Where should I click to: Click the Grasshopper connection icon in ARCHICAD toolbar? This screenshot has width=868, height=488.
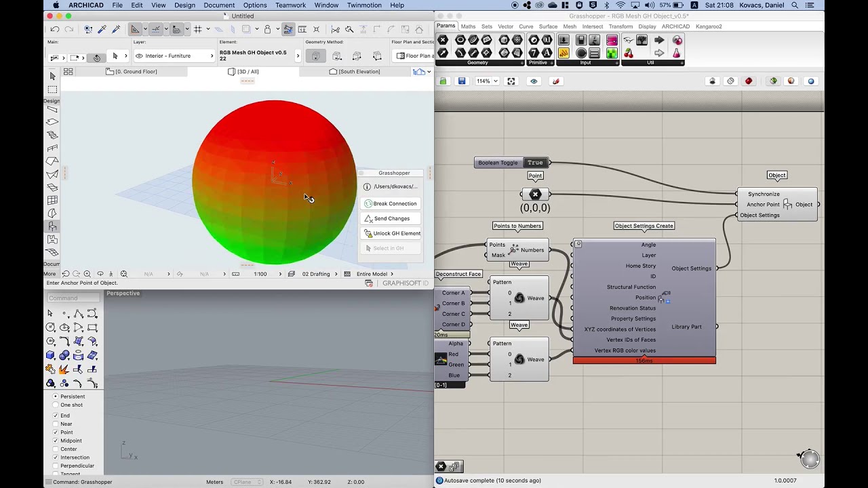click(x=288, y=29)
